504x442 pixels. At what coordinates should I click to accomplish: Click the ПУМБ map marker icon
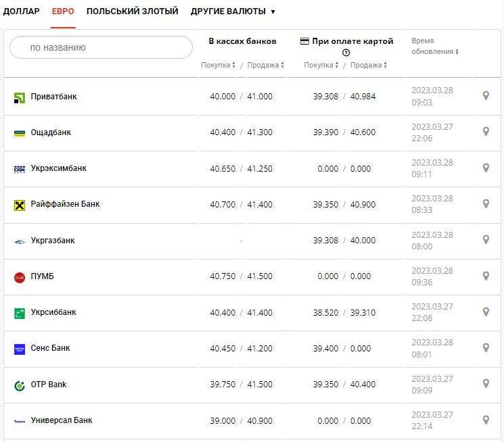(486, 276)
